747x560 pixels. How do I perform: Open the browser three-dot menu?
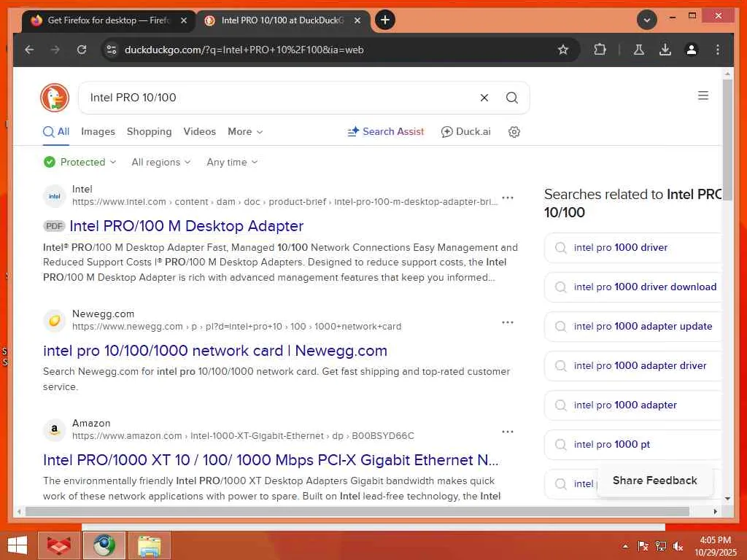(x=718, y=50)
